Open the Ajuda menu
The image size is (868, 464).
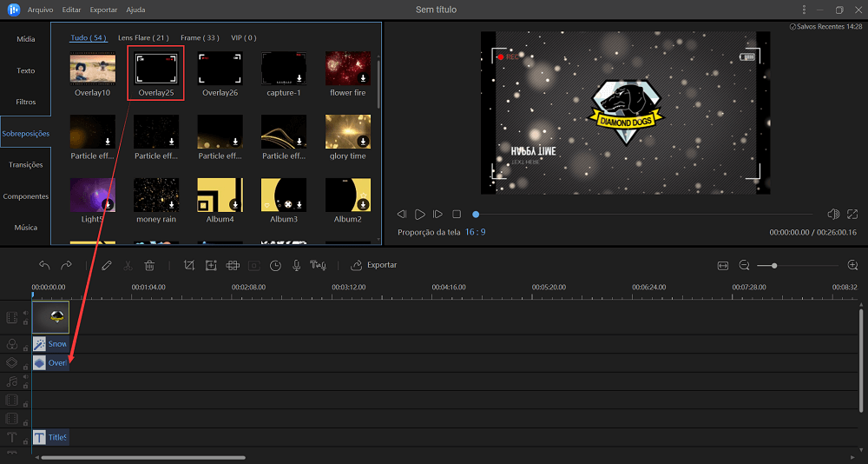[x=135, y=10]
